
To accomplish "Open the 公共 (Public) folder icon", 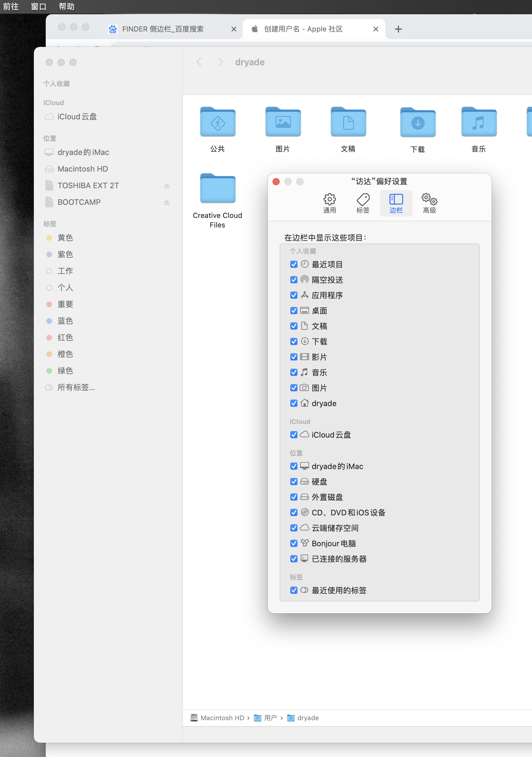I will click(218, 122).
